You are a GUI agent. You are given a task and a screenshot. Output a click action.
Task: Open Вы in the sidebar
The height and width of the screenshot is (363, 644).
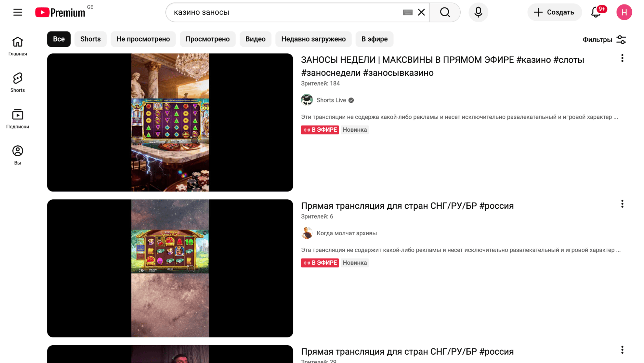[x=18, y=155]
